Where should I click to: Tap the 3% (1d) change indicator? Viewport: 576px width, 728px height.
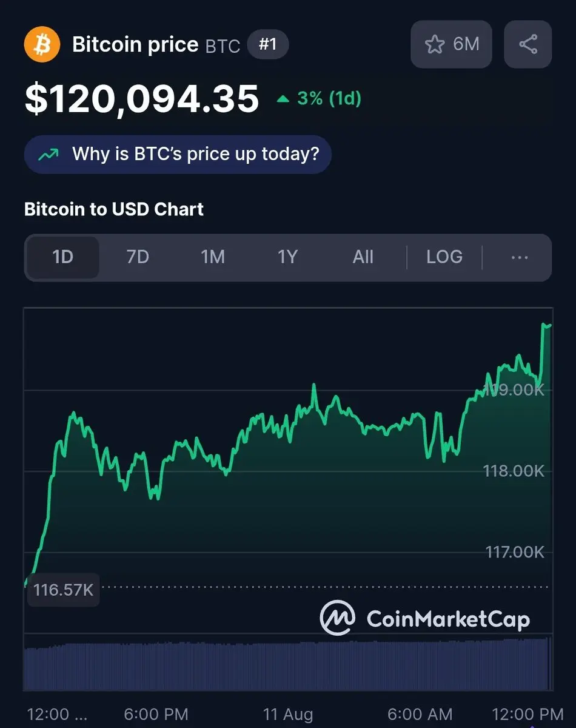(319, 98)
